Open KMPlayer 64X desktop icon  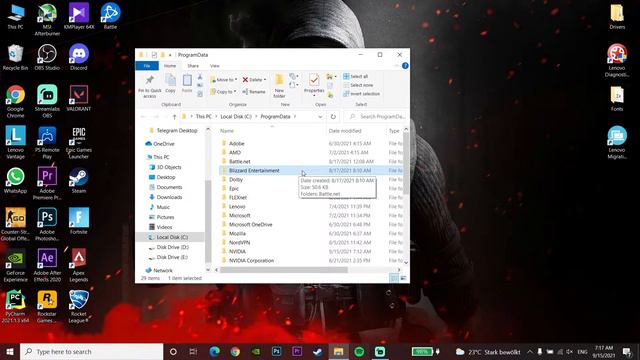click(79, 16)
